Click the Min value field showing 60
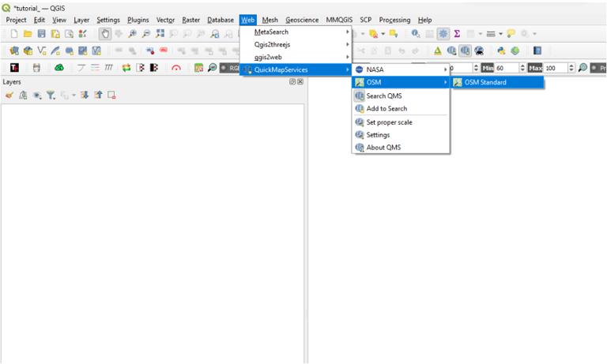Screen dimensions: 607x364 [507, 68]
